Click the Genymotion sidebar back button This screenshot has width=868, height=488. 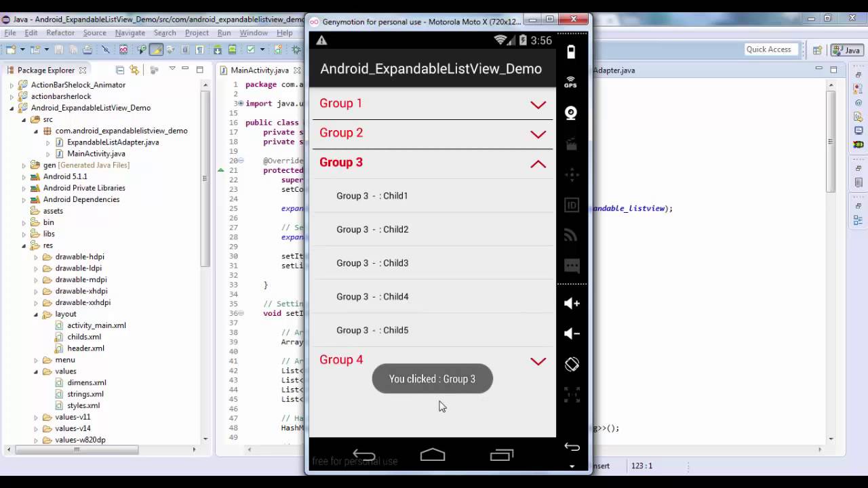tap(572, 447)
